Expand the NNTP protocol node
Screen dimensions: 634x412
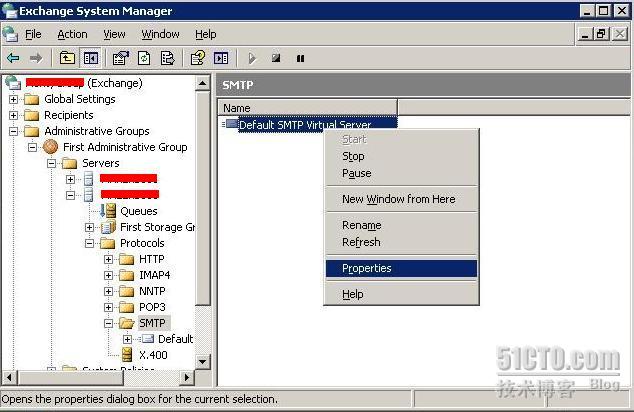coord(108,291)
